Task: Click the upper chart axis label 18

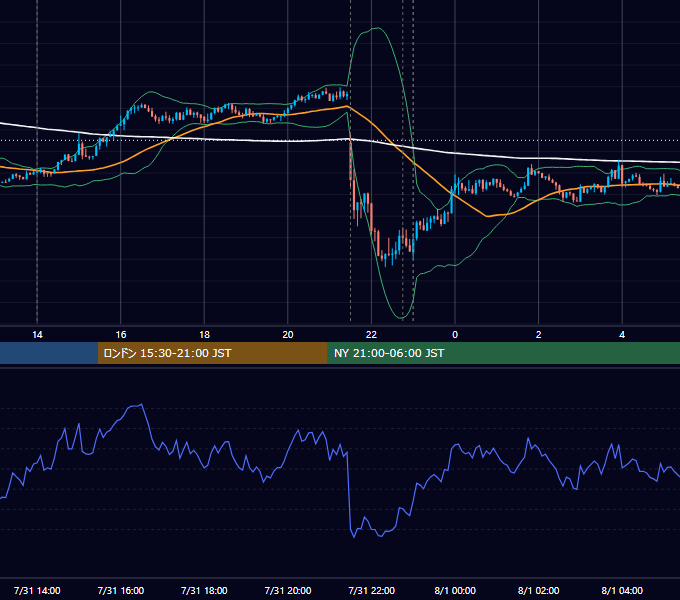Action: [204, 335]
